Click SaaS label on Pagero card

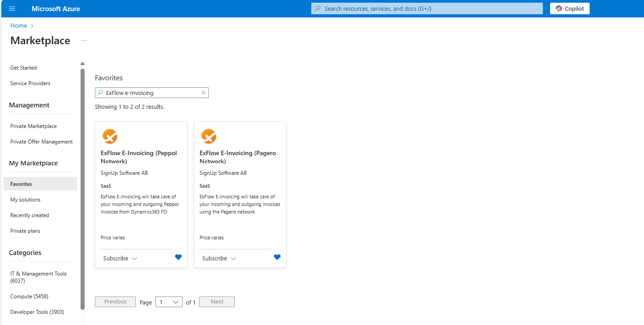click(x=205, y=186)
